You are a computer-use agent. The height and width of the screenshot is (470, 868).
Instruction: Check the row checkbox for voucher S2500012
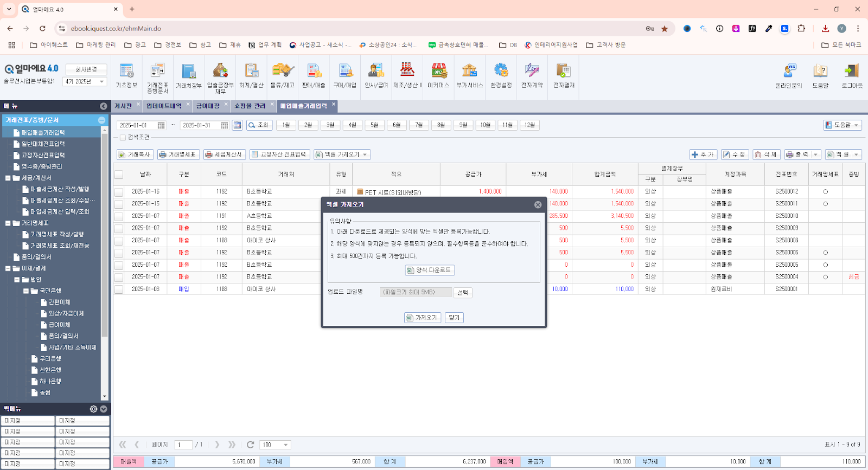pyautogui.click(x=119, y=192)
